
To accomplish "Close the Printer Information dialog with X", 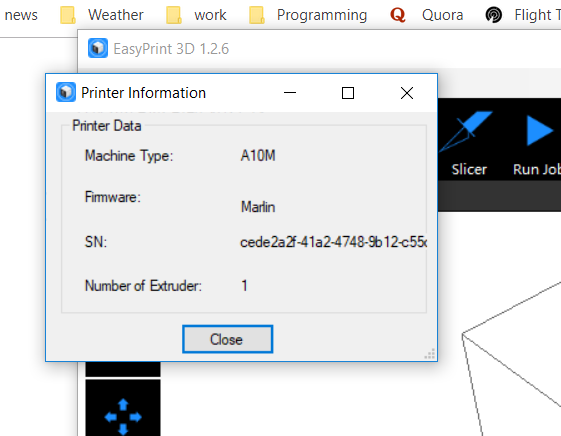I will (x=407, y=93).
